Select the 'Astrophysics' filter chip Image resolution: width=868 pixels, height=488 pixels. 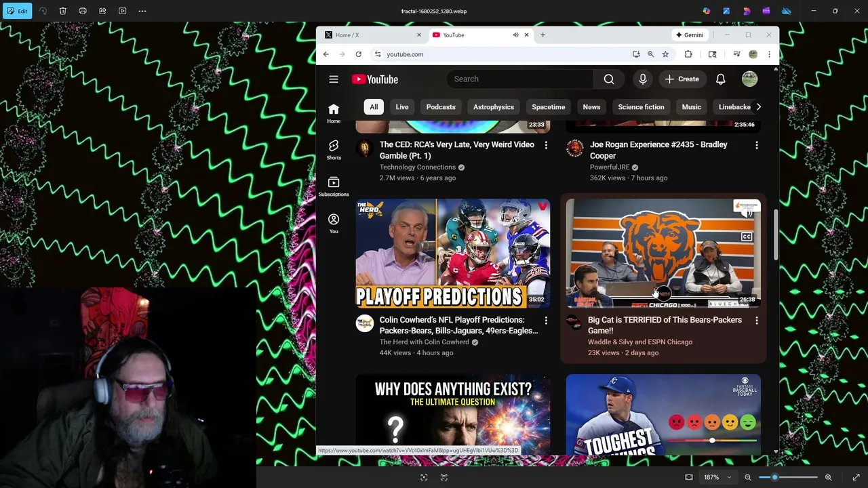click(494, 107)
